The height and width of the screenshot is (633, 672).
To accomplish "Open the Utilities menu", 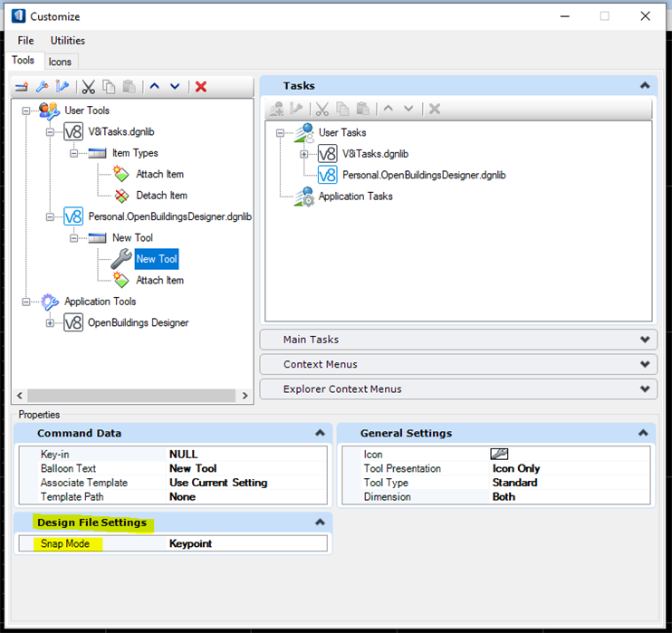I will [68, 41].
